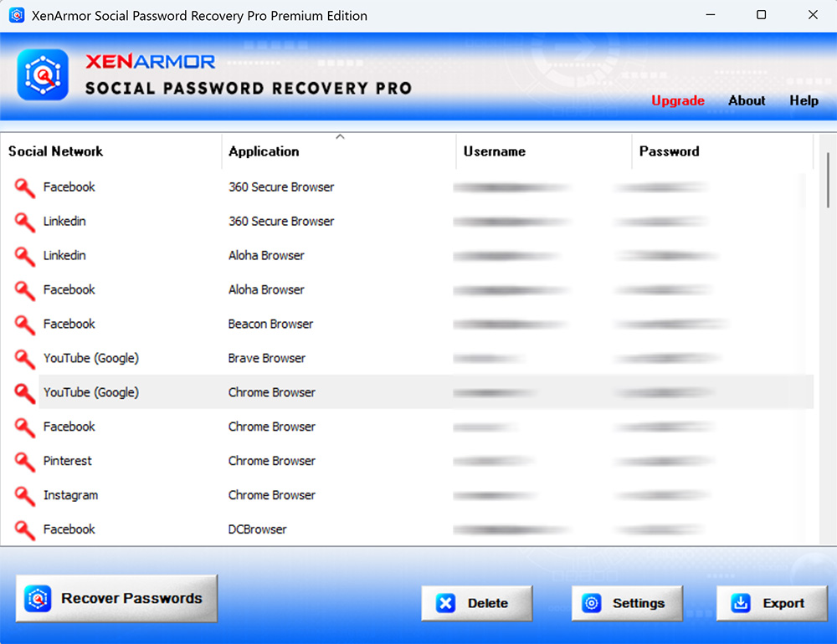The height and width of the screenshot is (644, 837).
Task: Close the XenArmor window
Action: [813, 15]
